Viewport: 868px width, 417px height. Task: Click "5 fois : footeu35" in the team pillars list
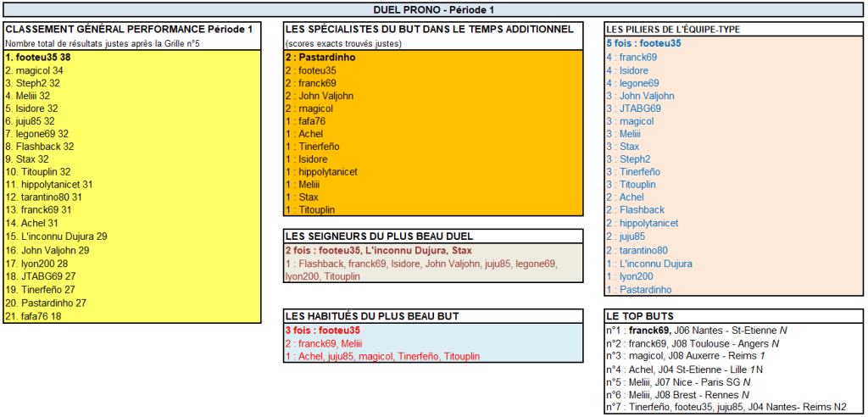point(643,42)
